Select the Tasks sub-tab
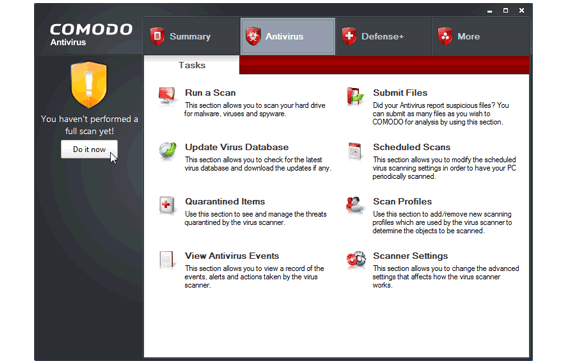 coord(192,65)
